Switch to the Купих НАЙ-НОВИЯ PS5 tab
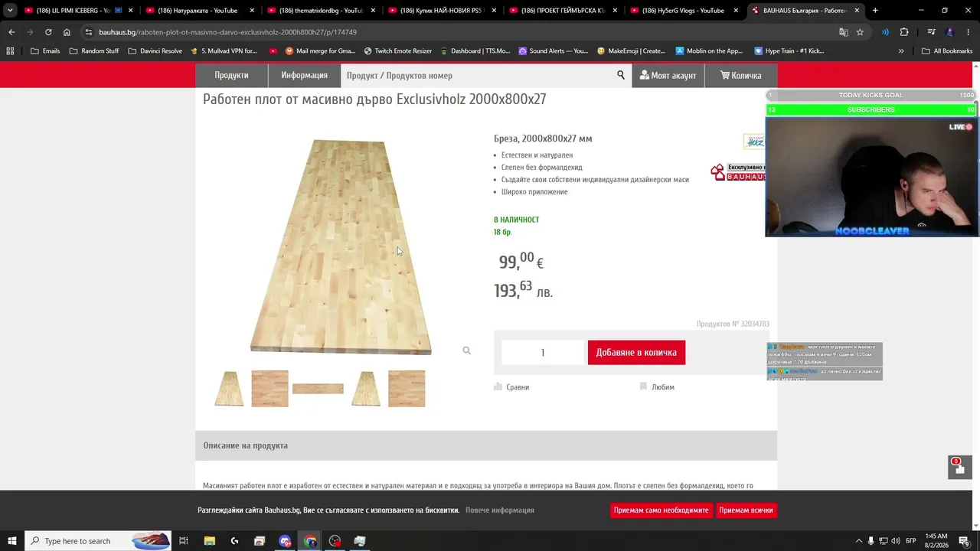980x551 pixels. (x=441, y=11)
